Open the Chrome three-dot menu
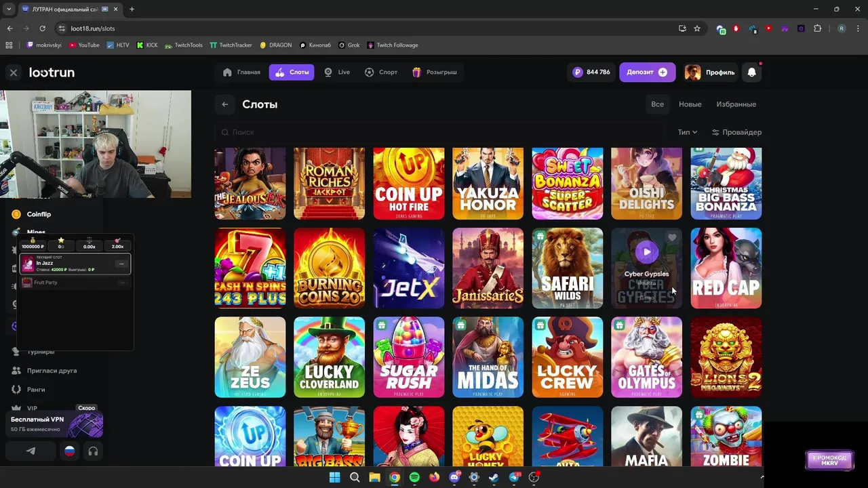This screenshot has width=868, height=488. pyautogui.click(x=856, y=28)
